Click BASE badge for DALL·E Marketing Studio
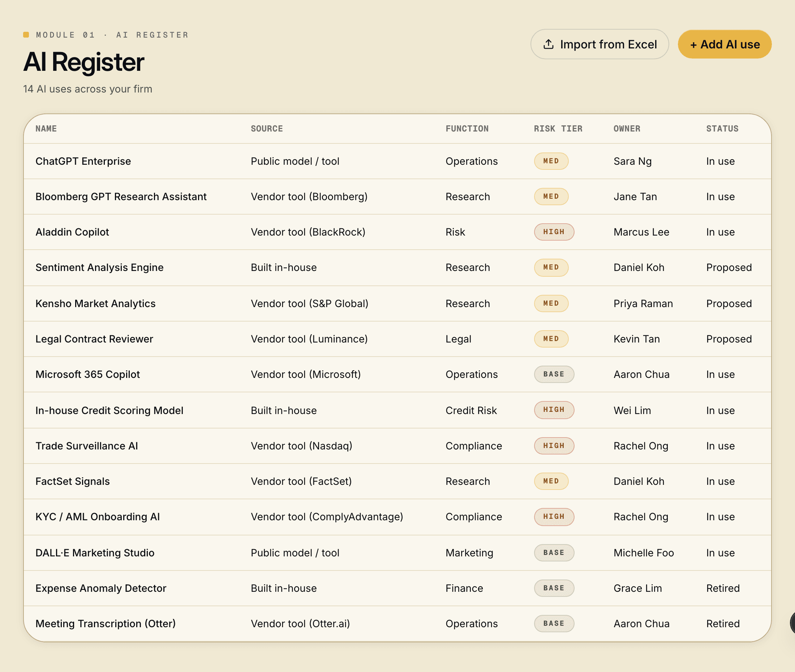 point(554,553)
